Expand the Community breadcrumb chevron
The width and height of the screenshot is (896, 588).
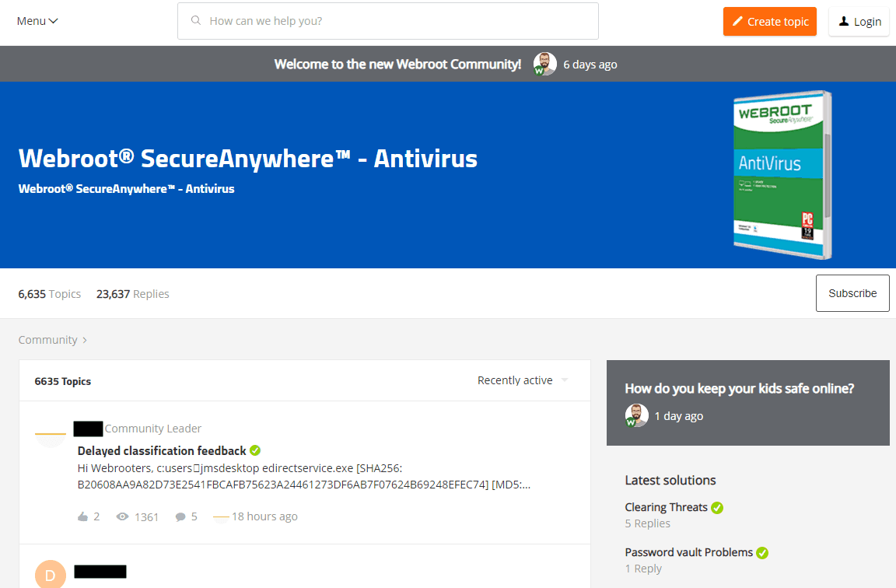pos(85,340)
